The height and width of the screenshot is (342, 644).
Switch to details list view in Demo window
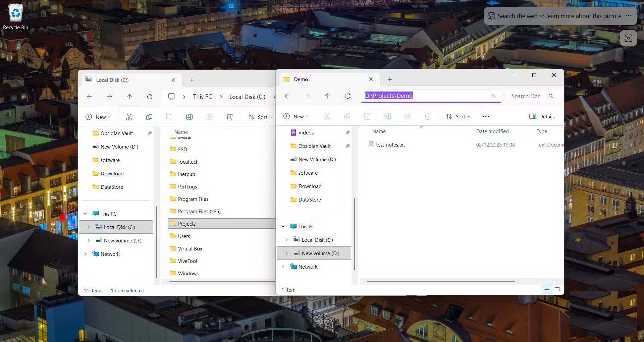[547, 290]
